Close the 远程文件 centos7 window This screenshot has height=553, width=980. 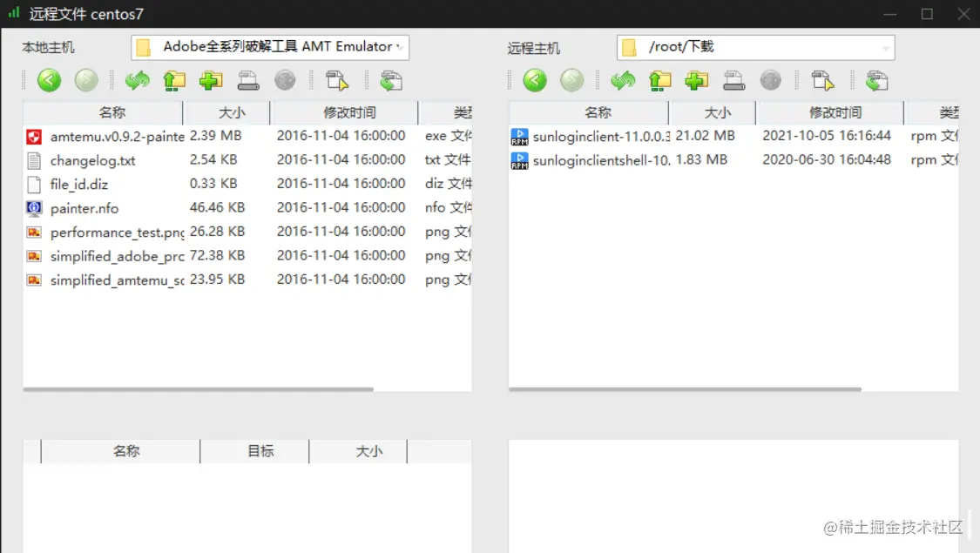click(x=963, y=14)
